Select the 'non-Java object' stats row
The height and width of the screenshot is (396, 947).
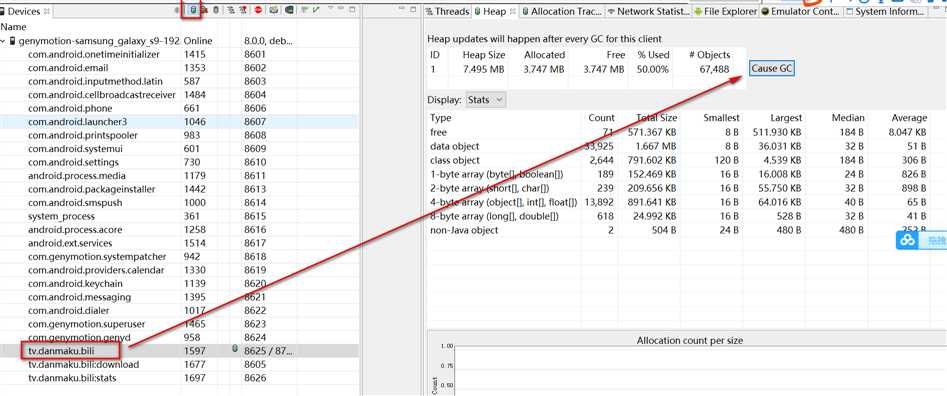[x=678, y=230]
